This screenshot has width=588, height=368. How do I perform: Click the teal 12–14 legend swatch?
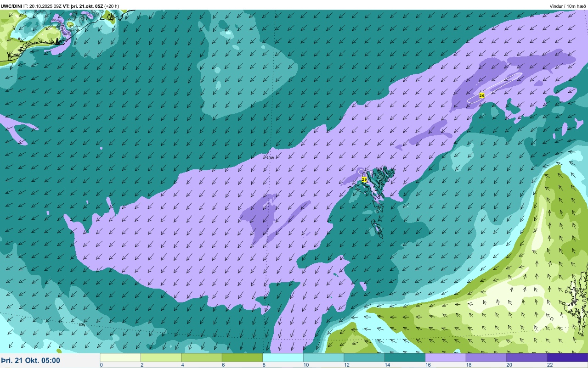[364, 357]
